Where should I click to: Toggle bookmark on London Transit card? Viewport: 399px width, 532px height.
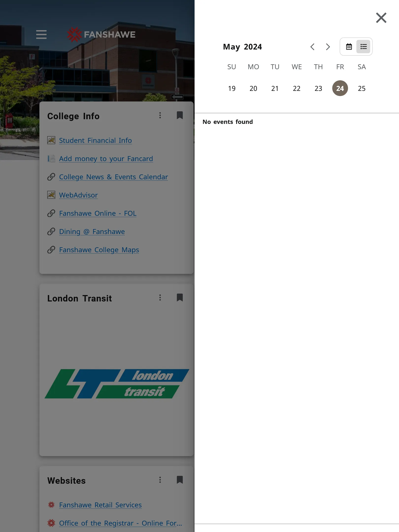pyautogui.click(x=180, y=298)
